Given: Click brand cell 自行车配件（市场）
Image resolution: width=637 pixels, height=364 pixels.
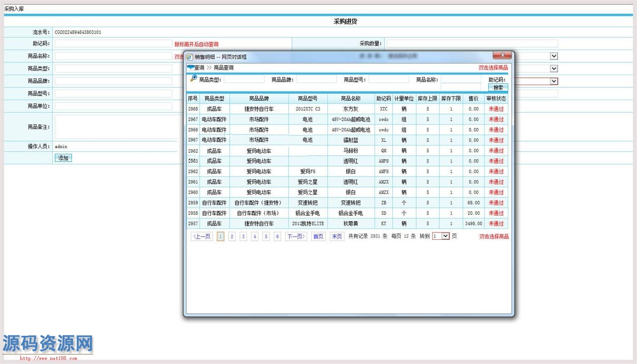Looking at the screenshot, I should coord(259,213).
